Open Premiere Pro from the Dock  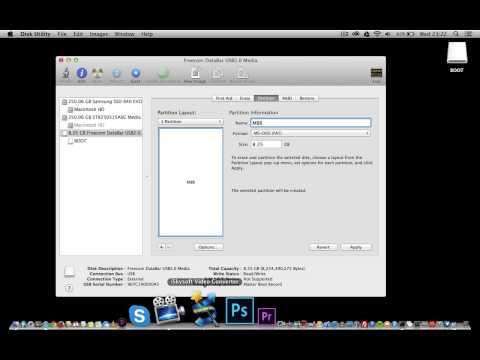[x=267, y=316]
